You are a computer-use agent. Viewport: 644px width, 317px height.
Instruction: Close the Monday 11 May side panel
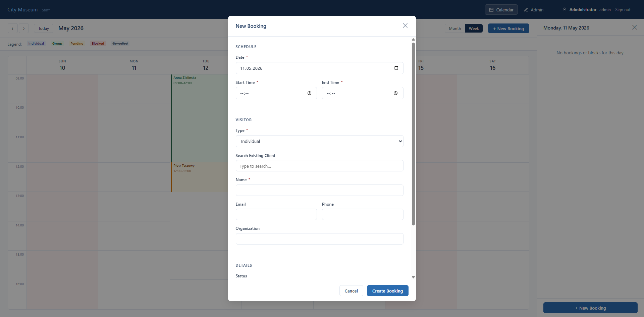tap(634, 28)
